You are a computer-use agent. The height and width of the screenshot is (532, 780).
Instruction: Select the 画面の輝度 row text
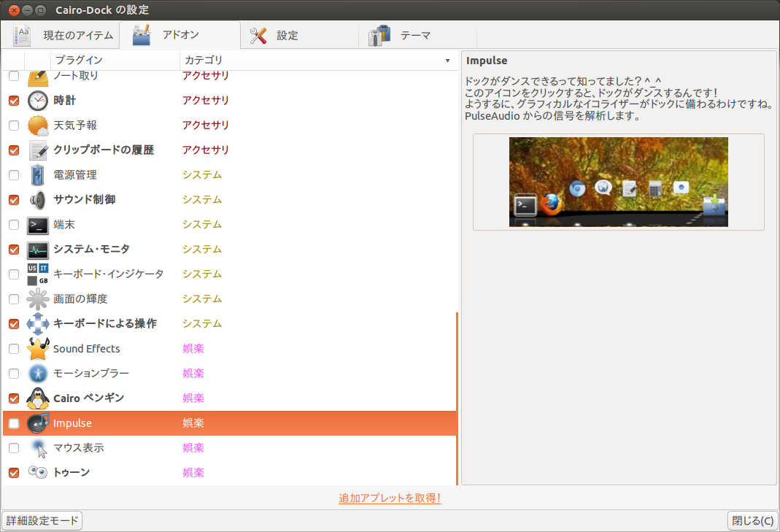tap(80, 299)
